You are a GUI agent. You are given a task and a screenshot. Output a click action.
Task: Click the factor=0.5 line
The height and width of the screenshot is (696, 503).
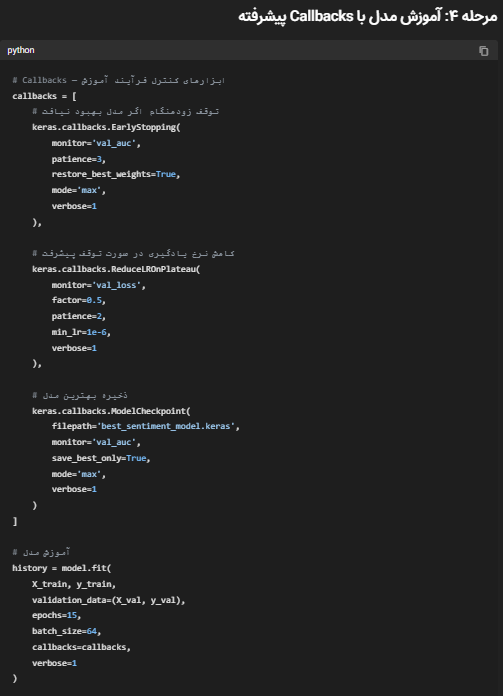click(x=79, y=300)
